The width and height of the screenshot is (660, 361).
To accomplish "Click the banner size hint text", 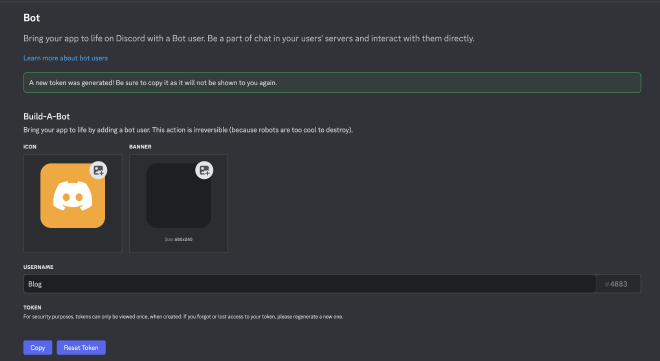I will [178, 239].
